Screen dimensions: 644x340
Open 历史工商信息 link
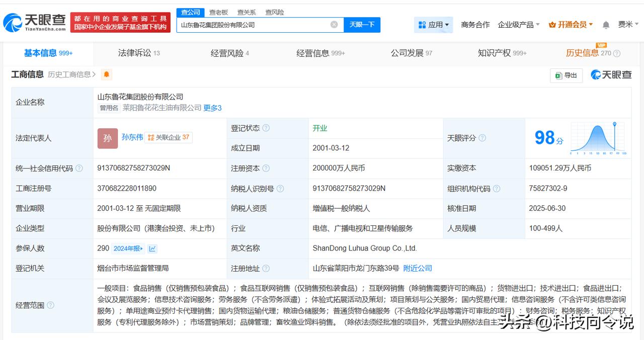(72, 74)
